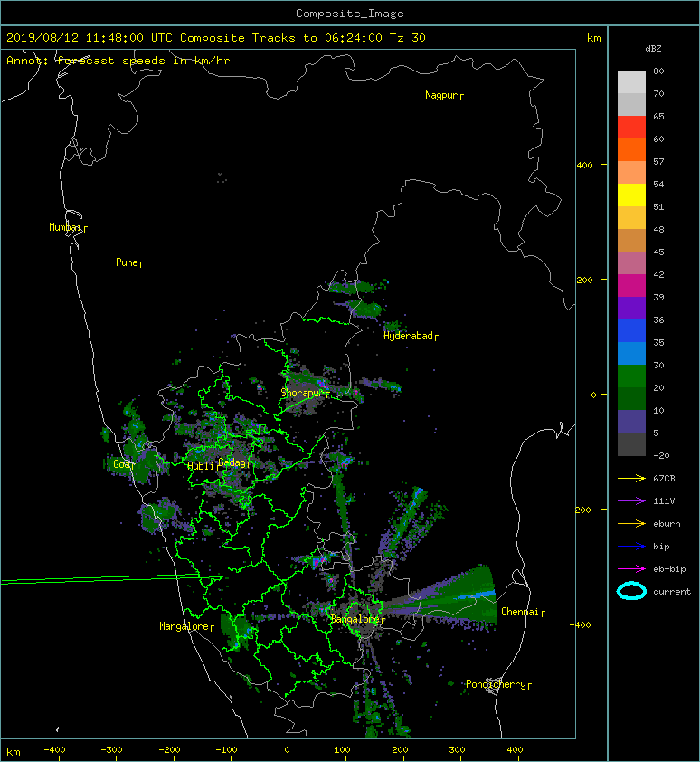Click the dBZ legend heading

[653, 49]
